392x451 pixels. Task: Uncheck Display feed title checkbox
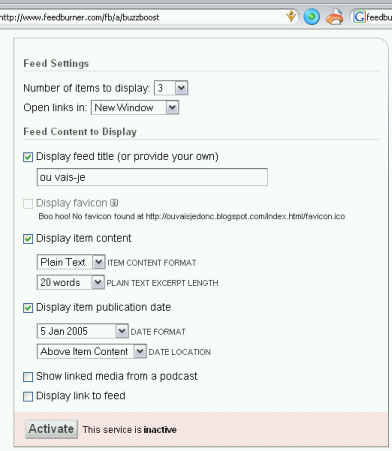click(x=28, y=157)
